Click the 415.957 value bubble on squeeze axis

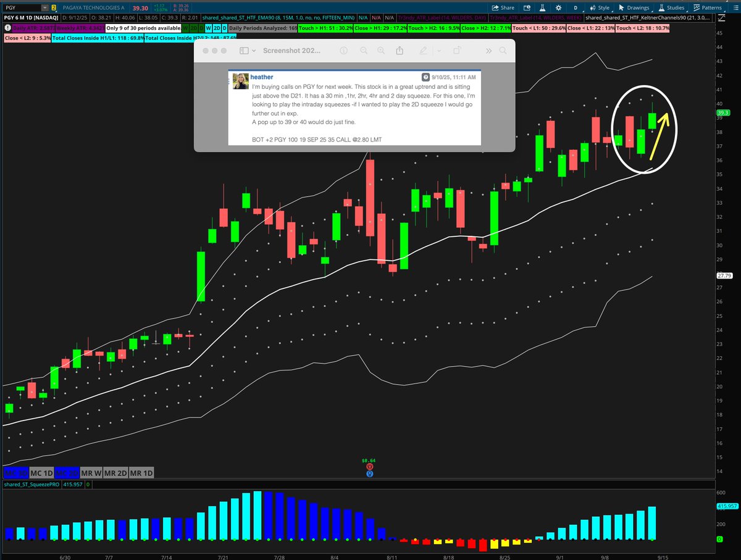(x=728, y=506)
